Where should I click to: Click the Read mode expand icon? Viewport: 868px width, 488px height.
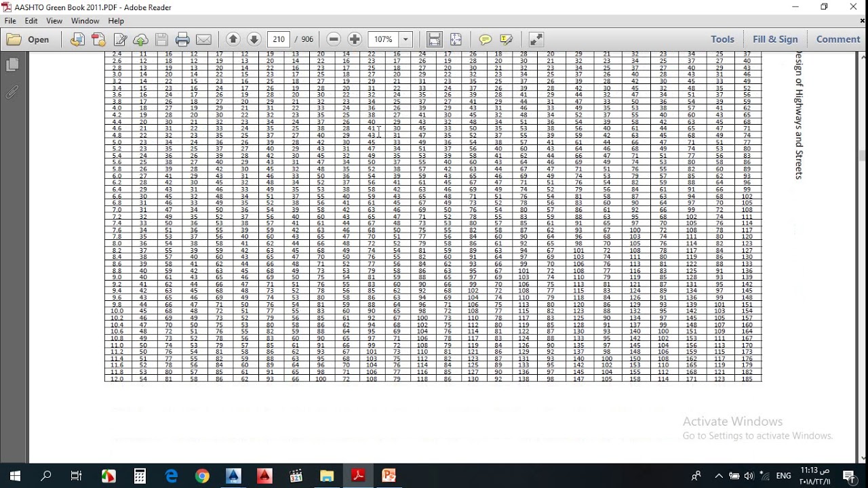point(536,39)
